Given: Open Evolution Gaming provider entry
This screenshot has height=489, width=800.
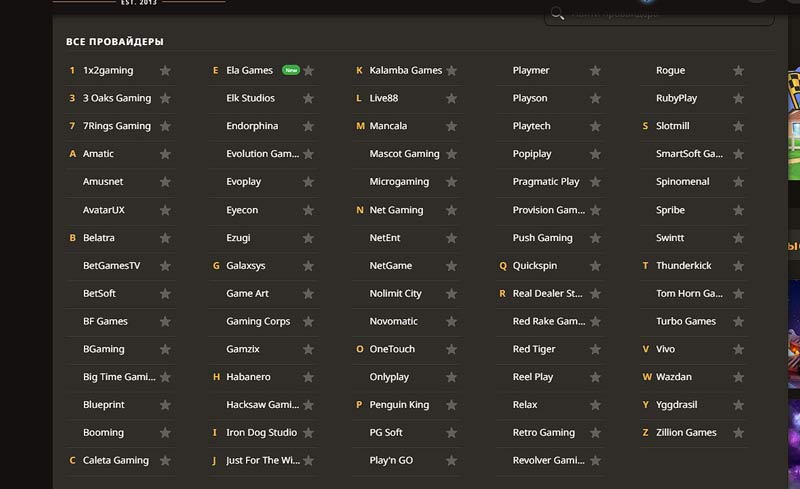Looking at the screenshot, I should click(262, 154).
